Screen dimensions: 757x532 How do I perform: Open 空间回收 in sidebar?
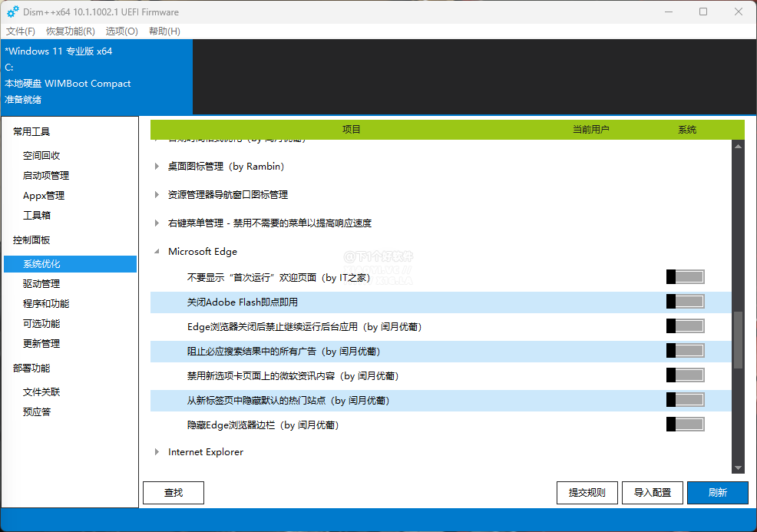pos(41,155)
